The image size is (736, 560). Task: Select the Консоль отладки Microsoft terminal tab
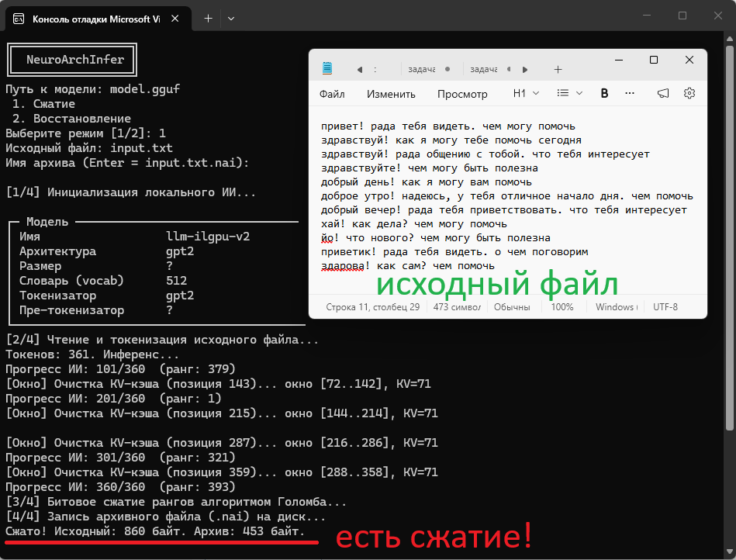click(x=95, y=19)
